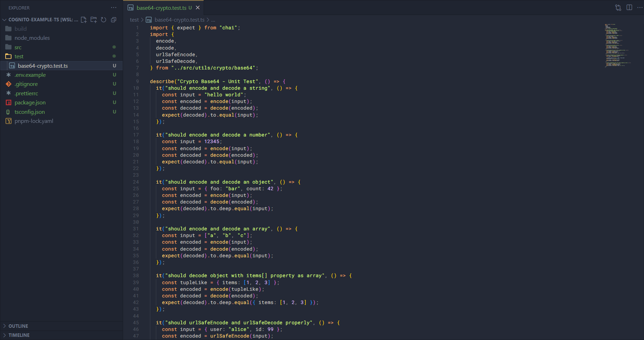Collapse the COGNITO-EXAMPLE-TS workspace root

tap(5, 20)
